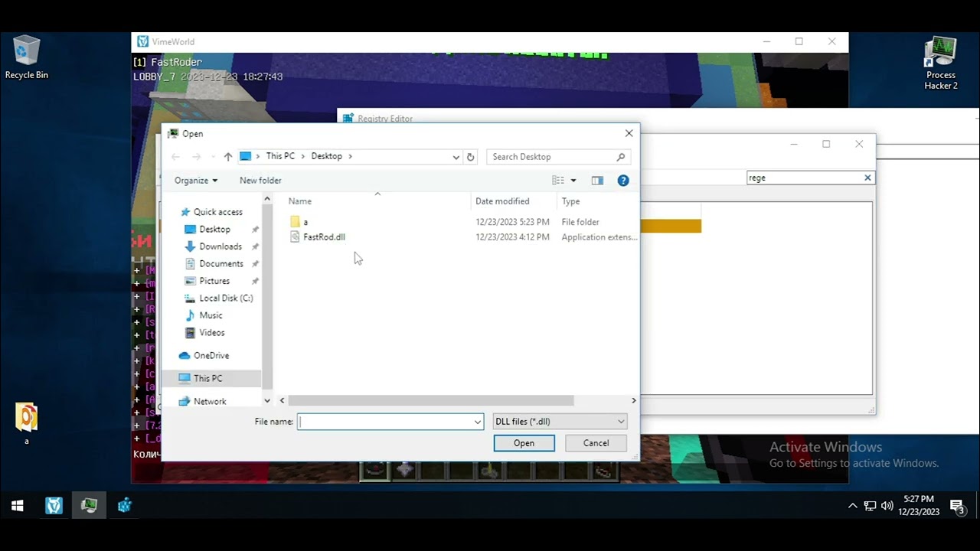Show hidden tray icons chevron
Viewport: 980px width, 551px height.
coord(852,506)
